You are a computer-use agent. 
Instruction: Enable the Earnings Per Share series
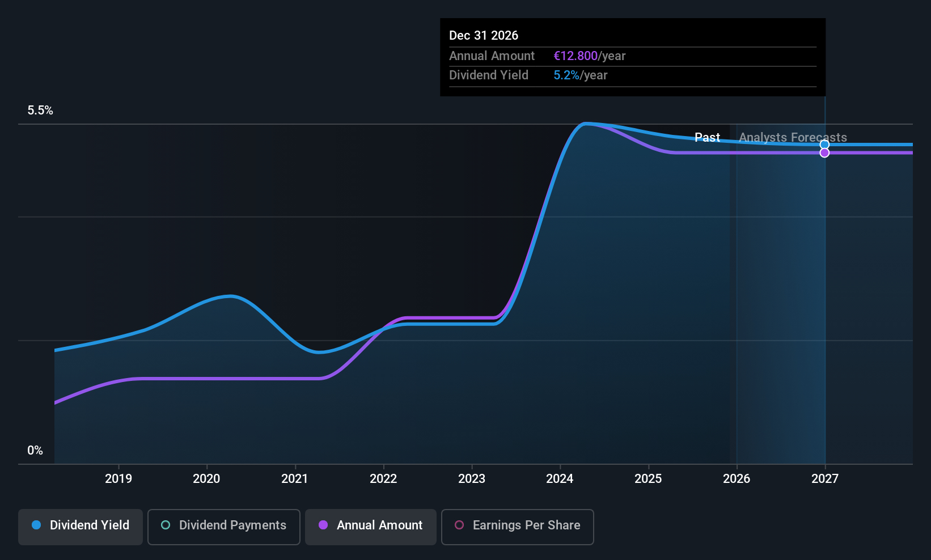click(x=517, y=527)
